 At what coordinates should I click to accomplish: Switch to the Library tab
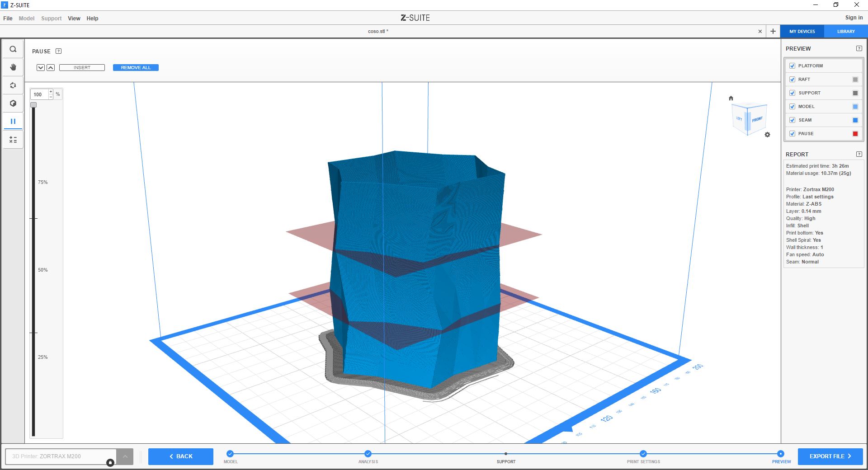846,31
